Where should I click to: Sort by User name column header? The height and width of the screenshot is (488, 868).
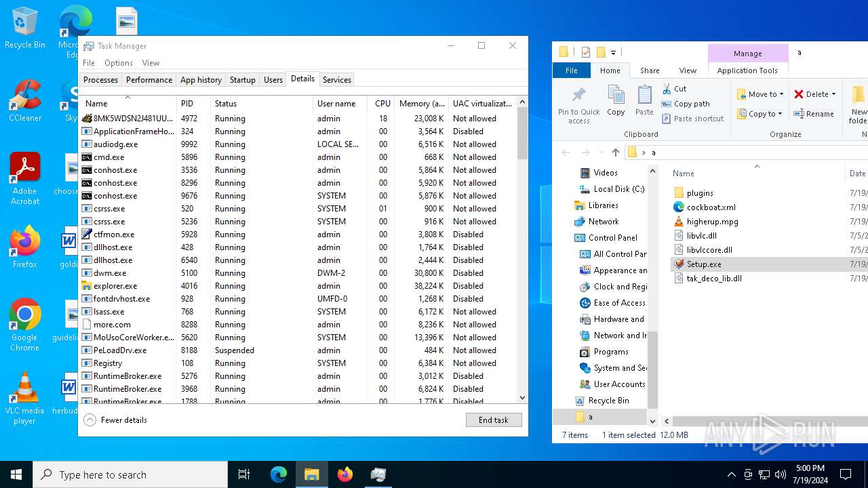tap(340, 104)
